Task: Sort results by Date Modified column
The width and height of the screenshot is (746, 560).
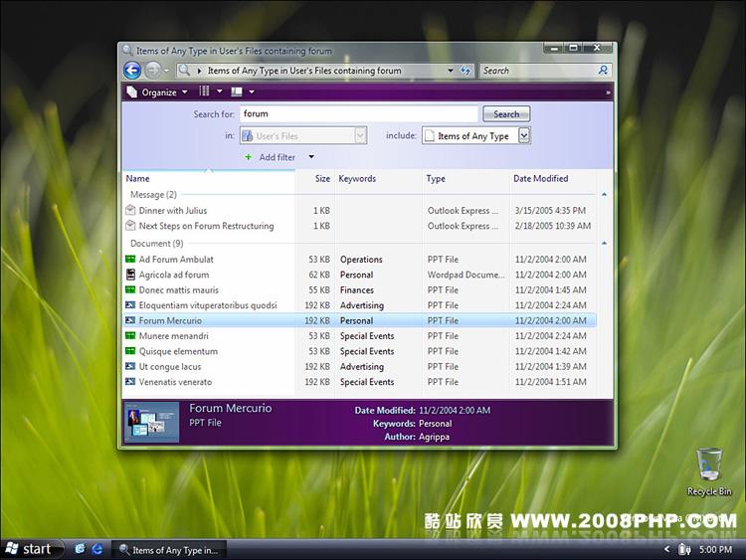Action: tap(540, 179)
